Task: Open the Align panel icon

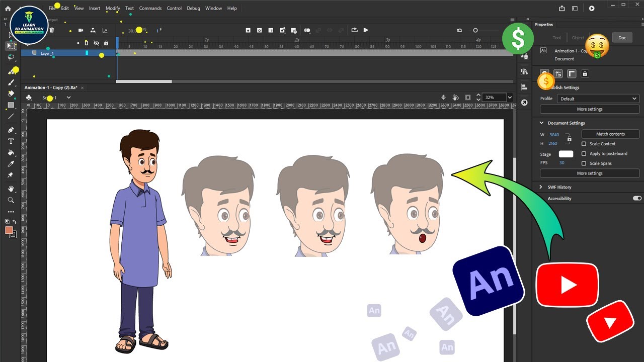Action: pyautogui.click(x=524, y=87)
